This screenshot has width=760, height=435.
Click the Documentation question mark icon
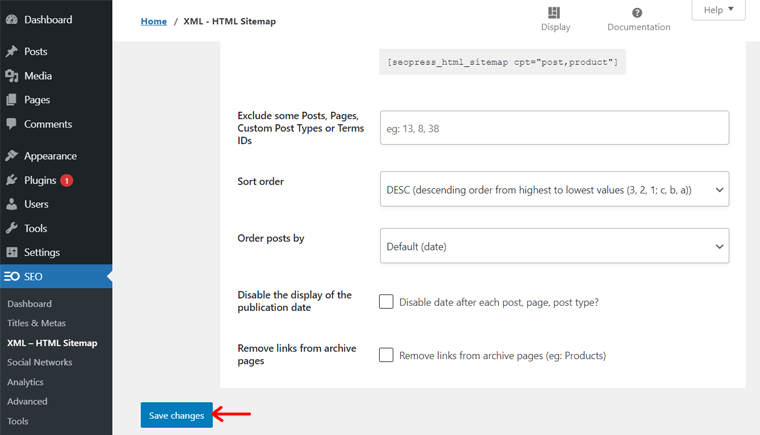click(637, 13)
